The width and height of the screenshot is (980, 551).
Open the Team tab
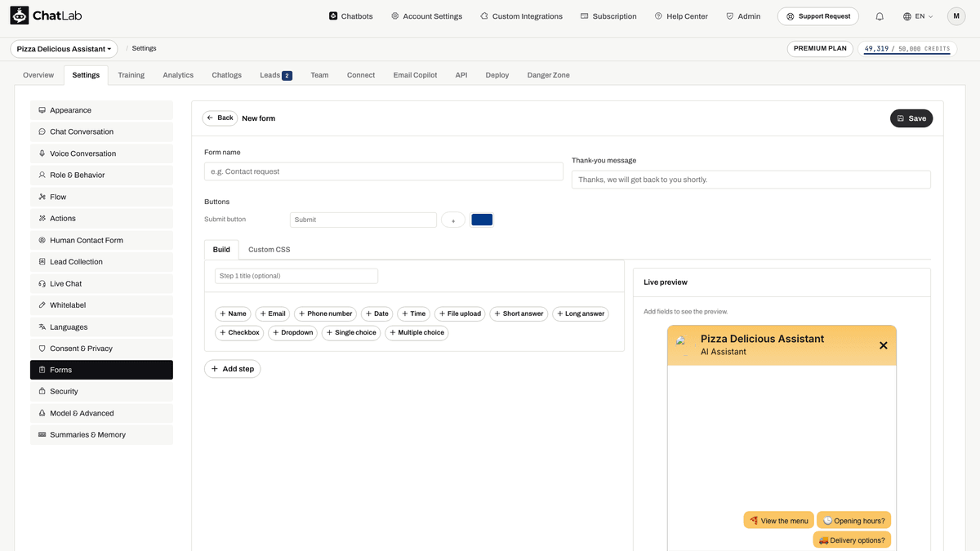point(319,75)
